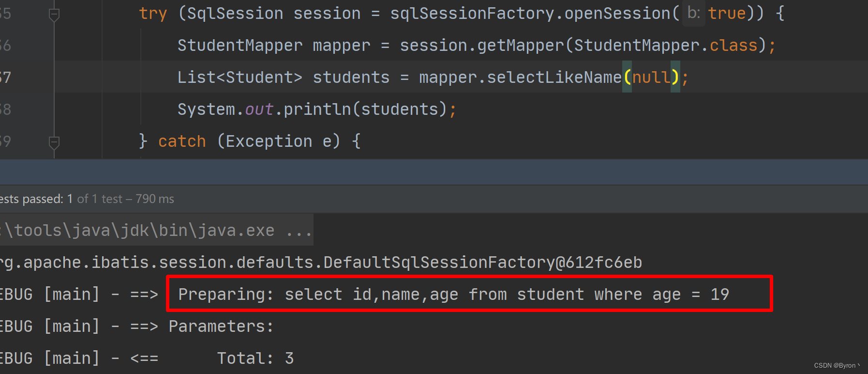Screen dimensions: 868x374
Task: Click the catch keyword in the editor
Action: (x=182, y=141)
